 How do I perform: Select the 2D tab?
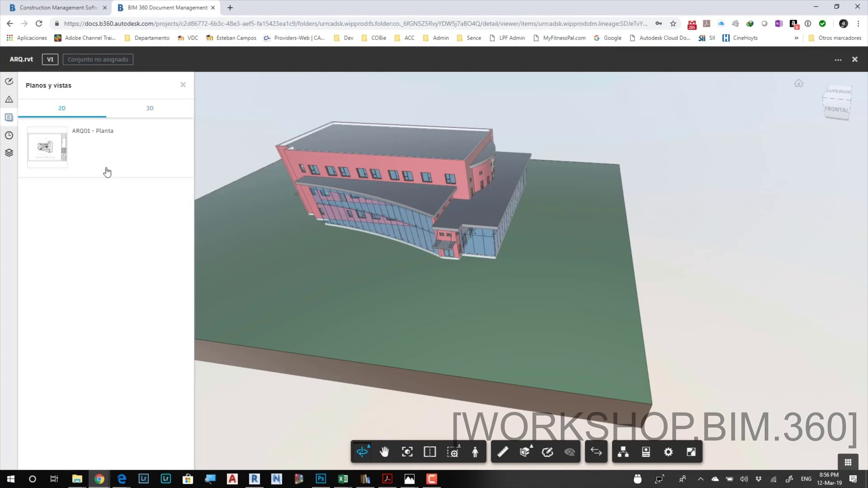(62, 108)
